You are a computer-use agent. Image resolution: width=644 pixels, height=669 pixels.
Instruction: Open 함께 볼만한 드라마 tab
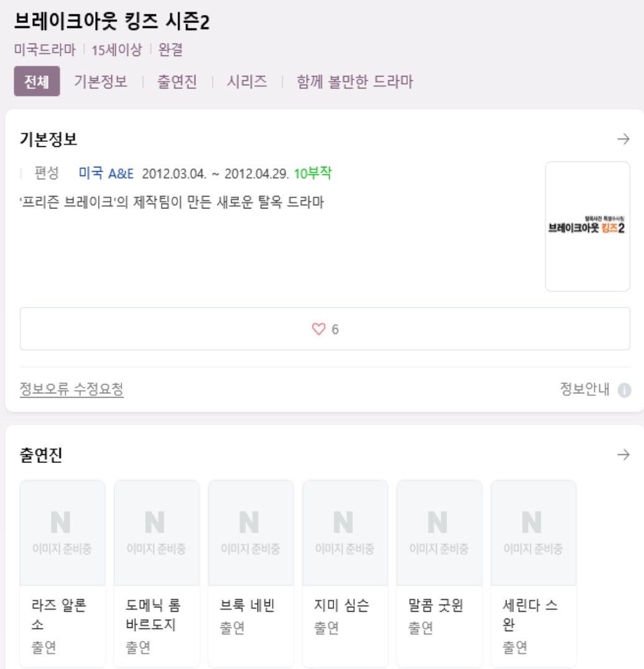pyautogui.click(x=355, y=81)
